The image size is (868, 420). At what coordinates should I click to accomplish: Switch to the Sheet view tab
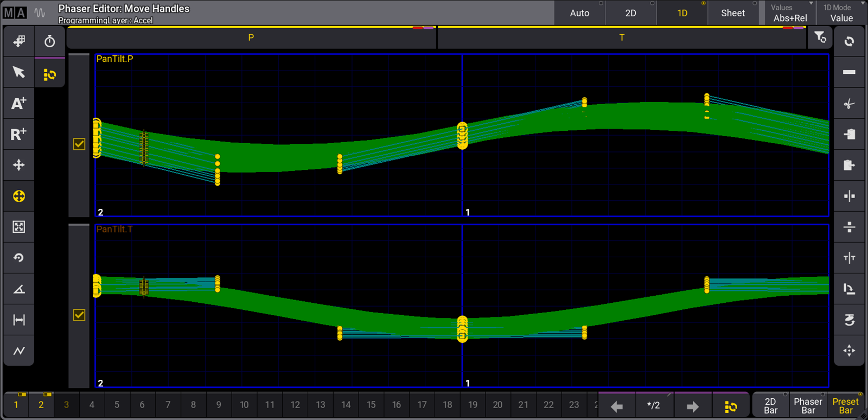(732, 13)
